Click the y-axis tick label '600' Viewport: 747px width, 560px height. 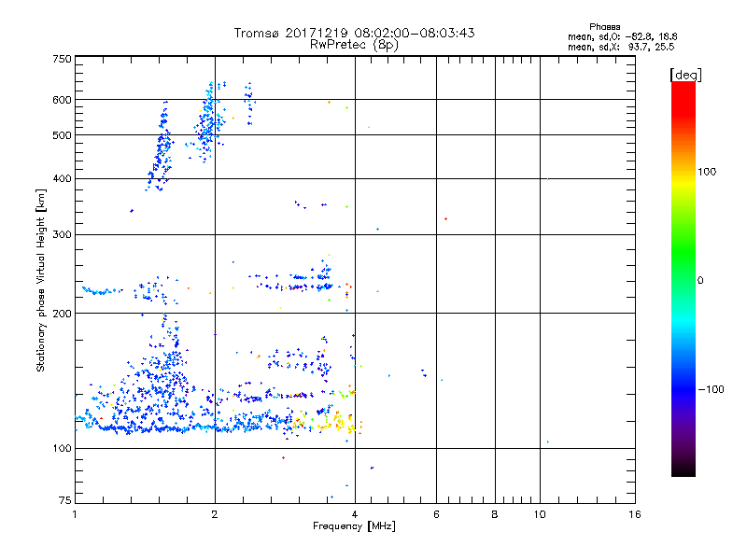(62, 100)
